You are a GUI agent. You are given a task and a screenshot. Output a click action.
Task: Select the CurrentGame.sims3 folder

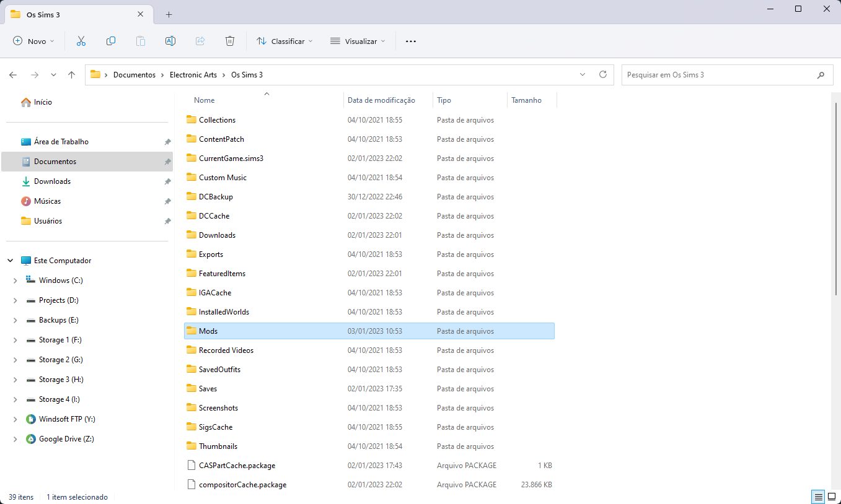click(369, 159)
